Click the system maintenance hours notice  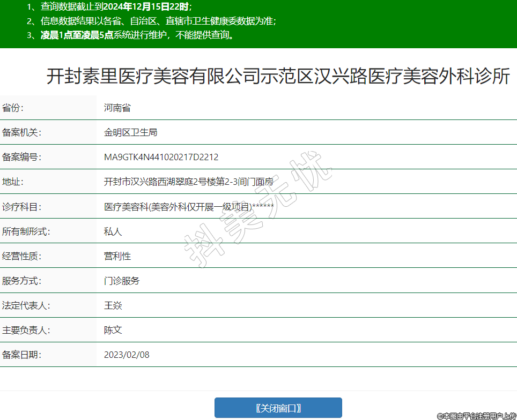[132, 35]
